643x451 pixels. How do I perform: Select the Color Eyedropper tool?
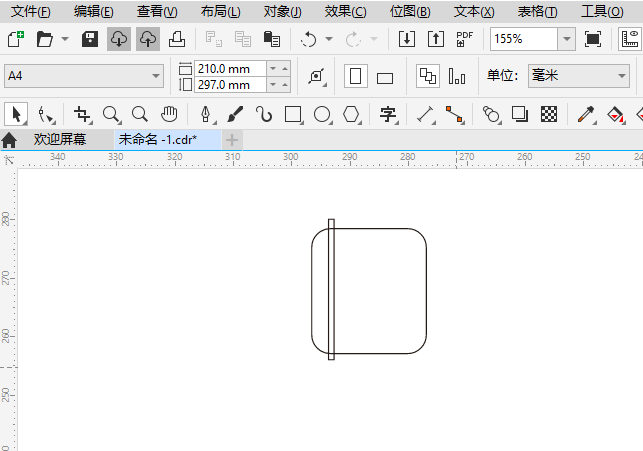point(586,114)
